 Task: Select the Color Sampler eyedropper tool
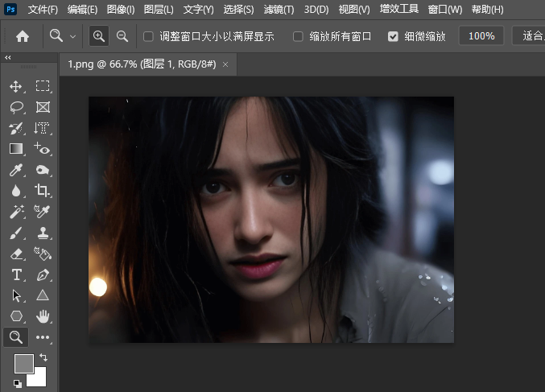[42, 212]
